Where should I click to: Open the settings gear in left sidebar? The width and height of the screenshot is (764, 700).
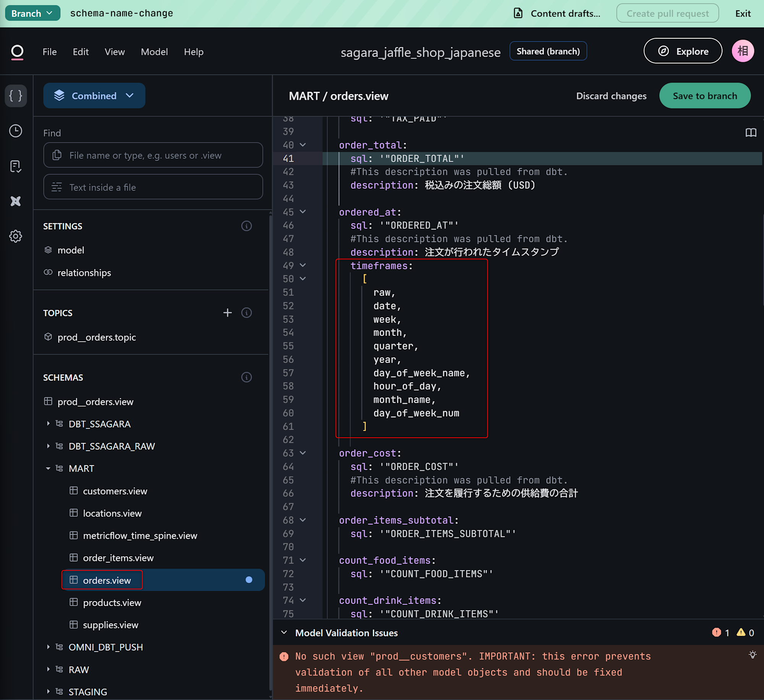16,236
